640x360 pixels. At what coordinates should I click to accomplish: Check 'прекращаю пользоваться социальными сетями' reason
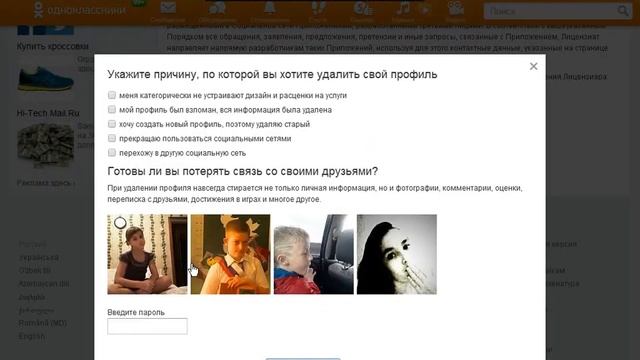(x=112, y=138)
